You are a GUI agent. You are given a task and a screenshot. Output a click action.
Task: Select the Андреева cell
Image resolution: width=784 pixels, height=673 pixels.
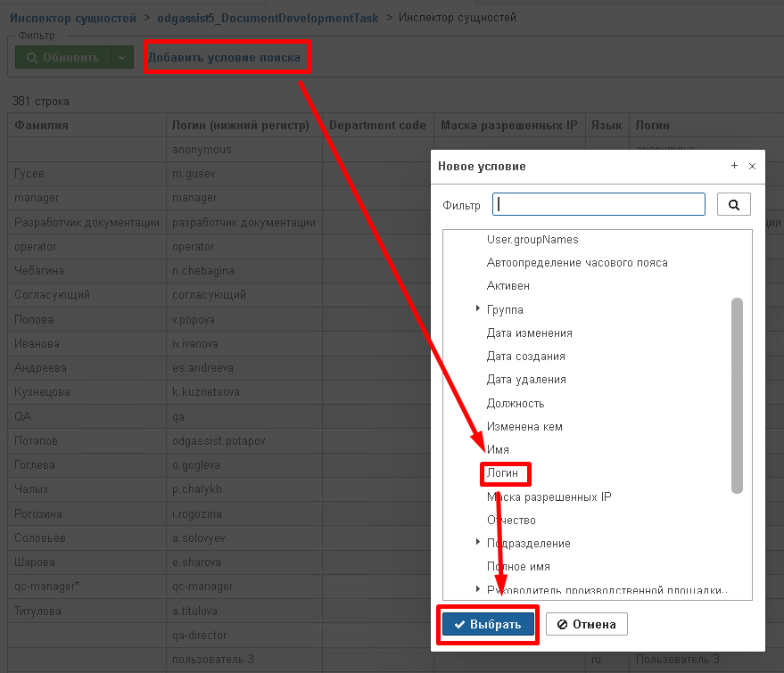click(87, 368)
